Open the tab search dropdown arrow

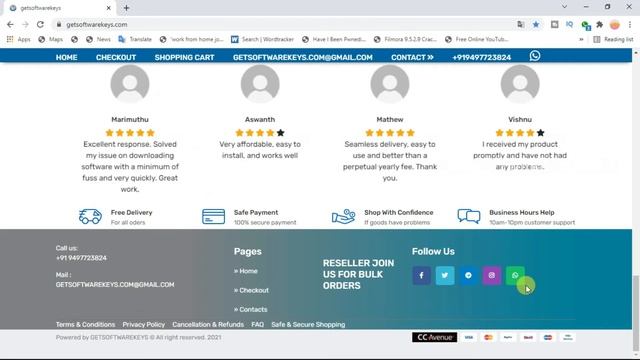(x=564, y=7)
